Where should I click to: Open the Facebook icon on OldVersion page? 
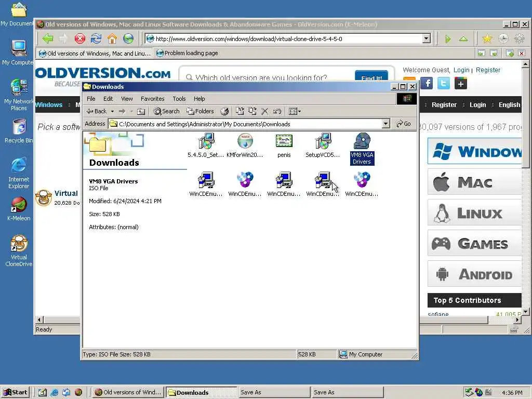point(427,84)
